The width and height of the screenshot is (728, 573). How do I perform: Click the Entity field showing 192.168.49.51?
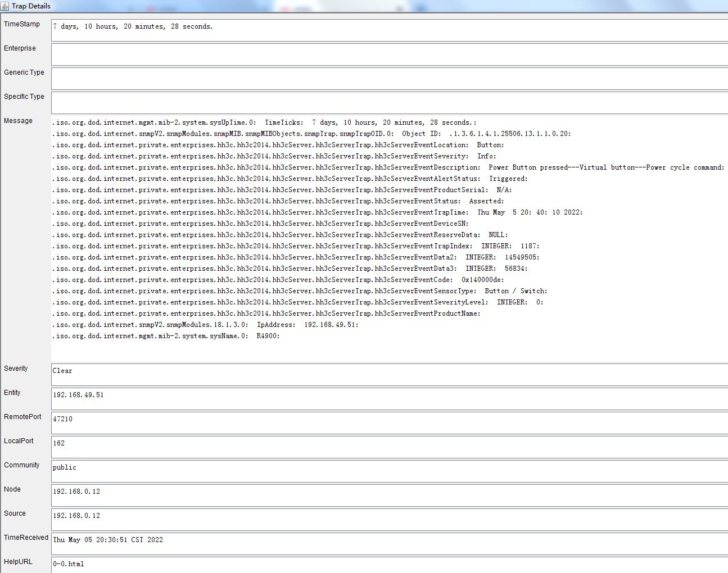tap(390, 399)
